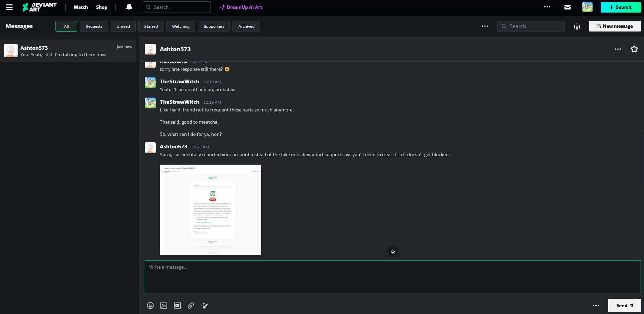The image size is (644, 314).
Task: Attach an image to the message
Action: [164, 306]
